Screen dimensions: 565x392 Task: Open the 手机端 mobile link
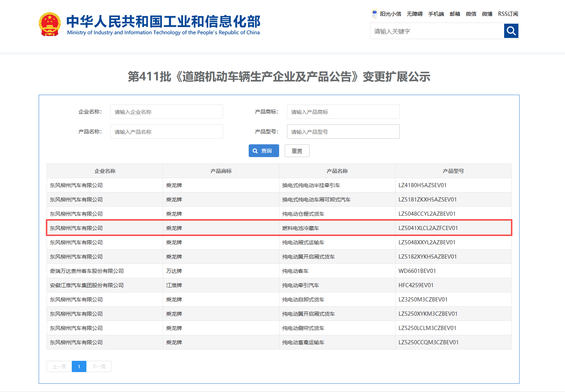coord(436,14)
